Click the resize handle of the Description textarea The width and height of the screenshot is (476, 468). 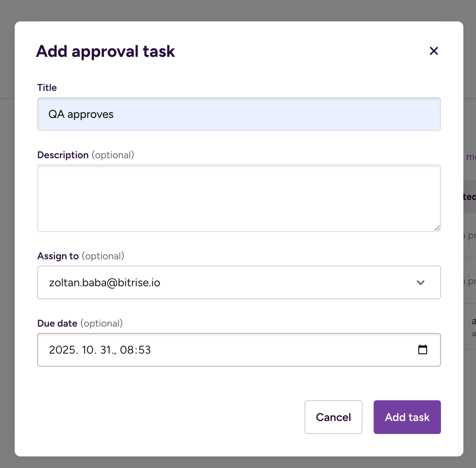[x=437, y=228]
